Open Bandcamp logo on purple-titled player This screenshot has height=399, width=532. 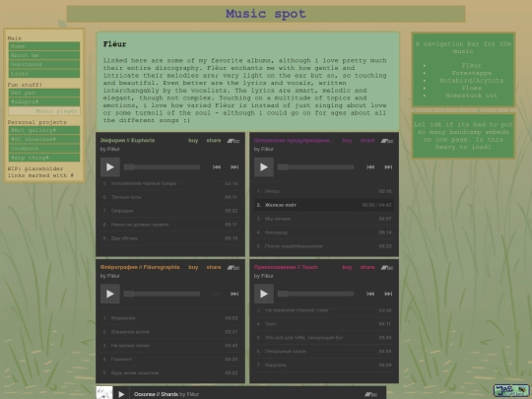[387, 141]
